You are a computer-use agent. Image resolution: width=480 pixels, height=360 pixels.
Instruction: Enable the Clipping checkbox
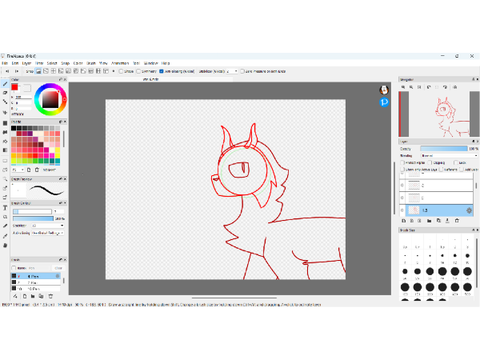[430, 163]
